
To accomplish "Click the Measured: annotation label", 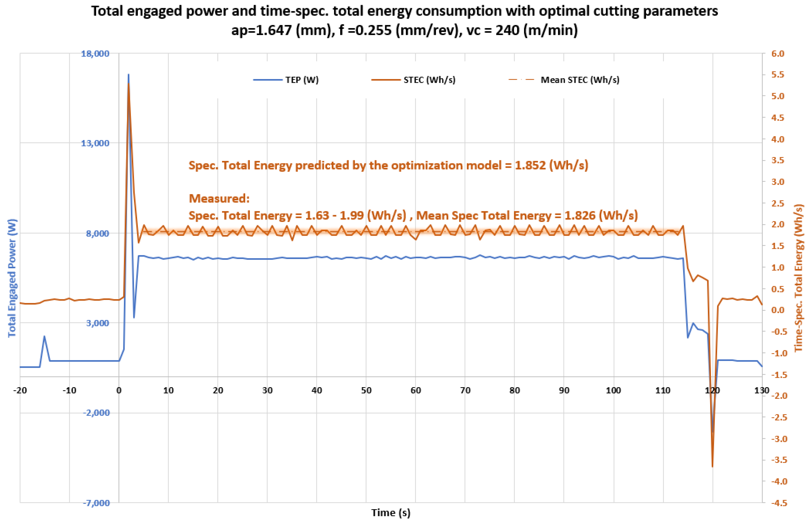I will tap(219, 198).
